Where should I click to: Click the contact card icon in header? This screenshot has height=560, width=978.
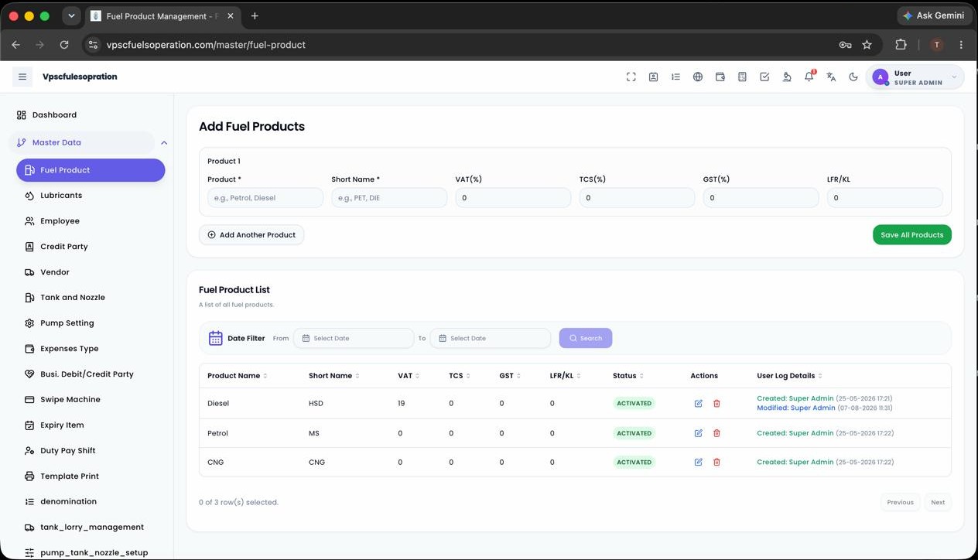coord(654,77)
